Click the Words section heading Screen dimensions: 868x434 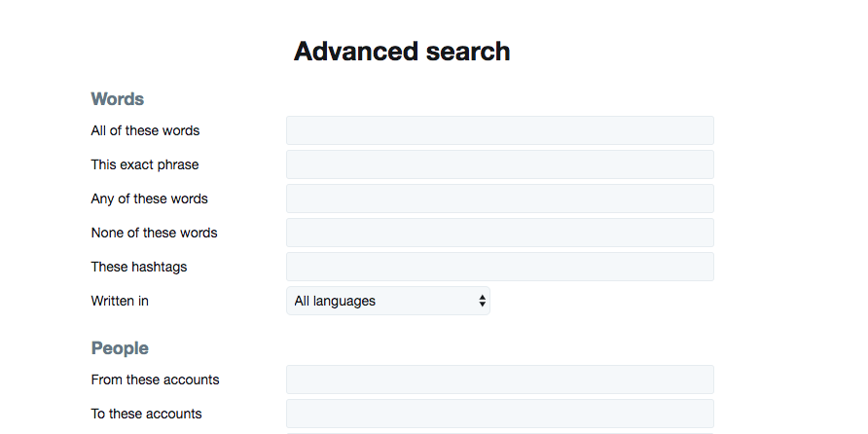118,99
